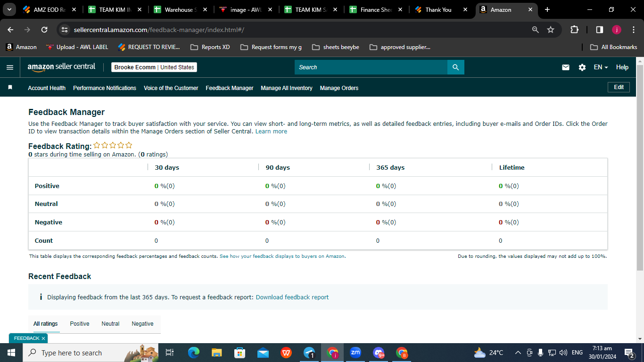Image resolution: width=644 pixels, height=362 pixels.
Task: Click the browser back arrow
Action: 10,30
